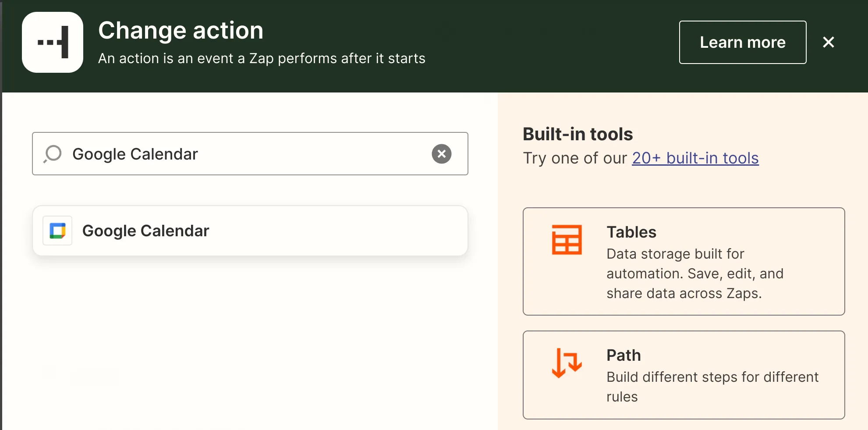
Task: Open the Learn more button
Action: point(743,42)
